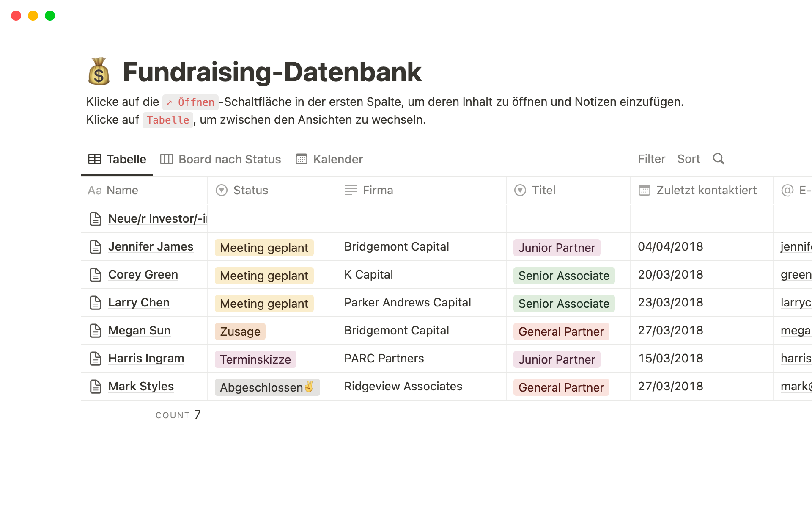The image size is (812, 508).
Task: Click Senior Associate tag for Larry Chen
Action: pyautogui.click(x=564, y=304)
